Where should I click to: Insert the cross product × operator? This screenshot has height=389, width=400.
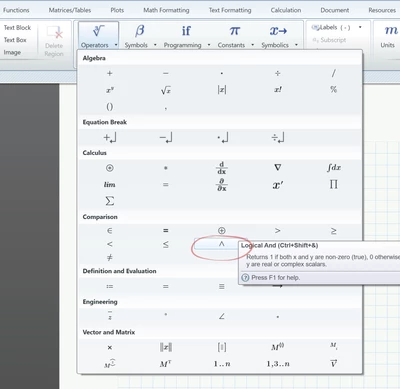tap(110, 348)
